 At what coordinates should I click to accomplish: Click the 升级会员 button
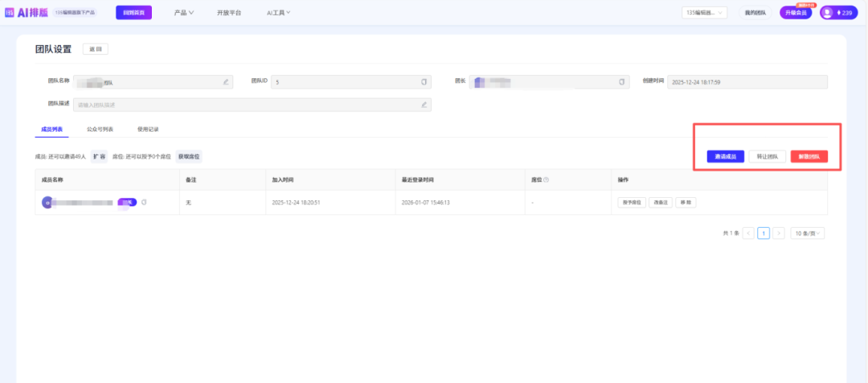[x=796, y=12]
